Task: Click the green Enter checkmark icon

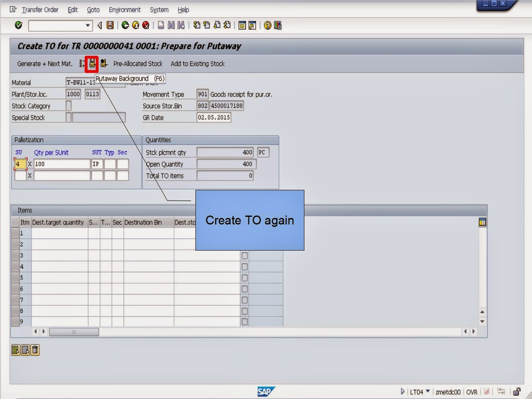Action: 18,25
